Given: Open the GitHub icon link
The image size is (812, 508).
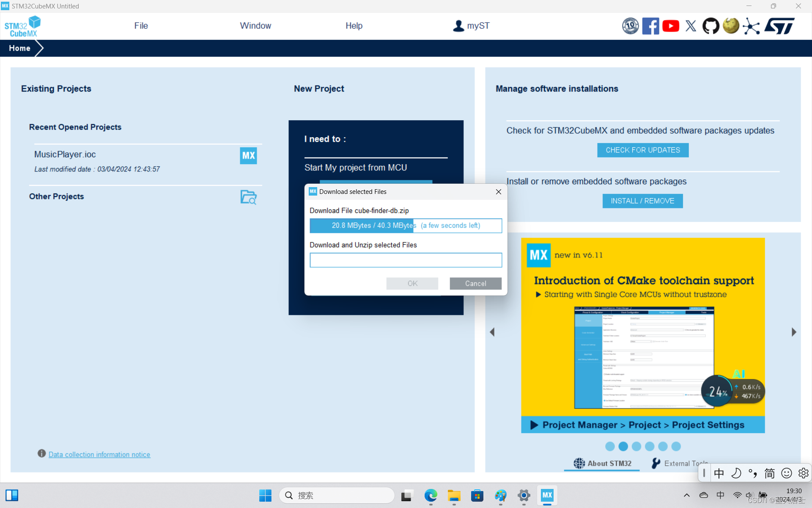Looking at the screenshot, I should point(711,26).
